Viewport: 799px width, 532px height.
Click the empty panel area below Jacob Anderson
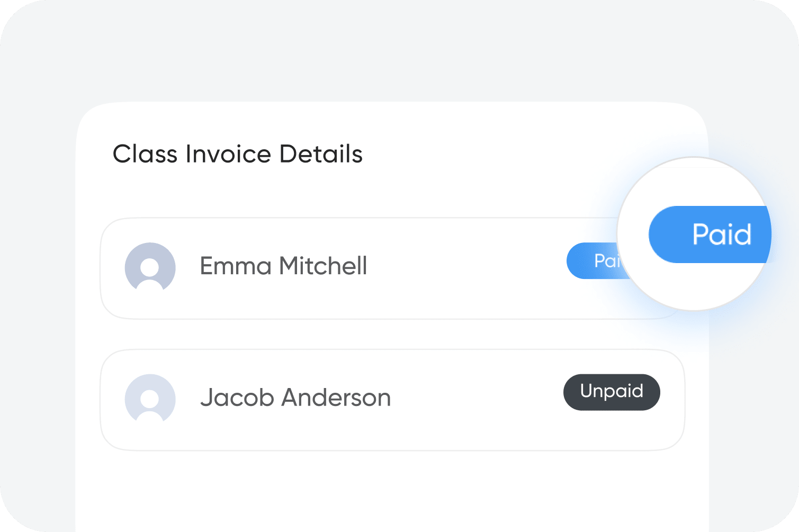pos(392,490)
